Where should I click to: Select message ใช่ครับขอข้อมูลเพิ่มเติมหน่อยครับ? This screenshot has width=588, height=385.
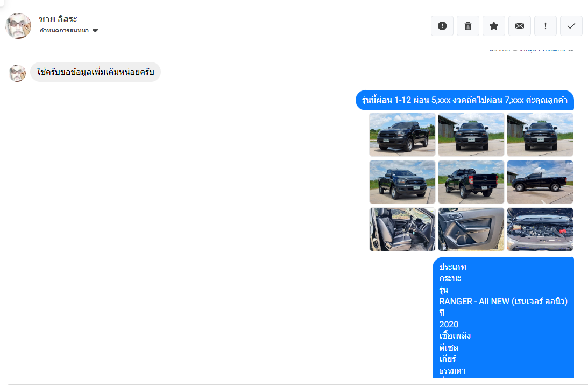click(95, 72)
